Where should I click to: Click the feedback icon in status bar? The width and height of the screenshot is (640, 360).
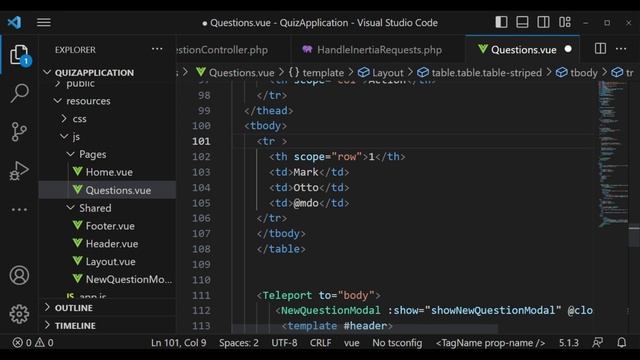(x=598, y=342)
